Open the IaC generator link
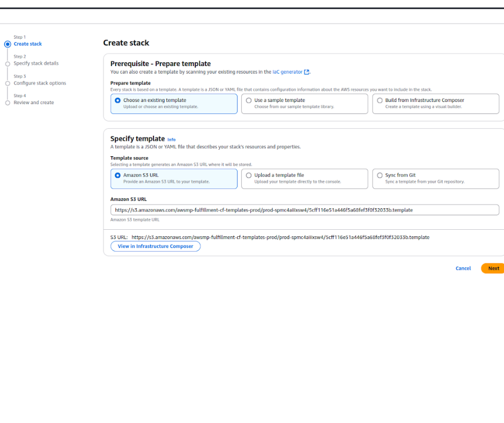This screenshot has height=423, width=504. click(x=287, y=72)
